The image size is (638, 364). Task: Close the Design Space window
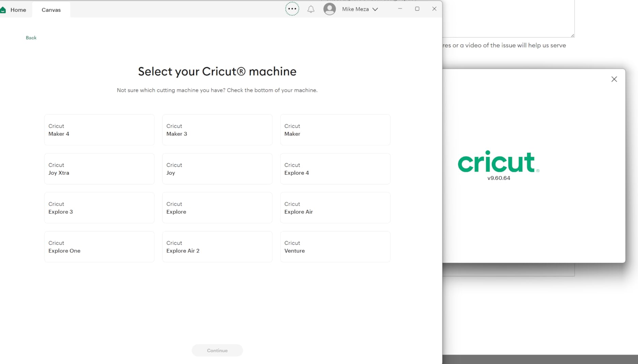434,9
